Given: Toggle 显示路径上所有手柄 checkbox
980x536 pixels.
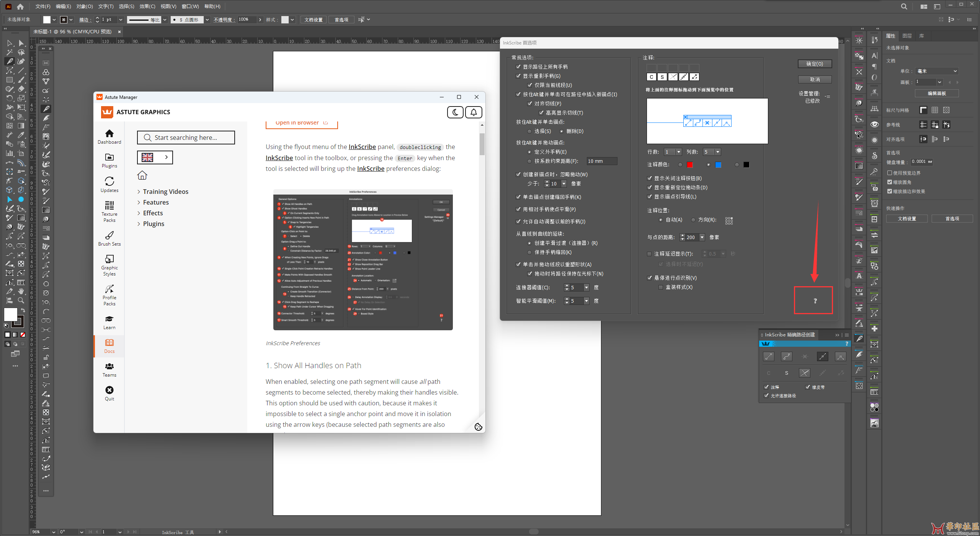Looking at the screenshot, I should tap(518, 67).
